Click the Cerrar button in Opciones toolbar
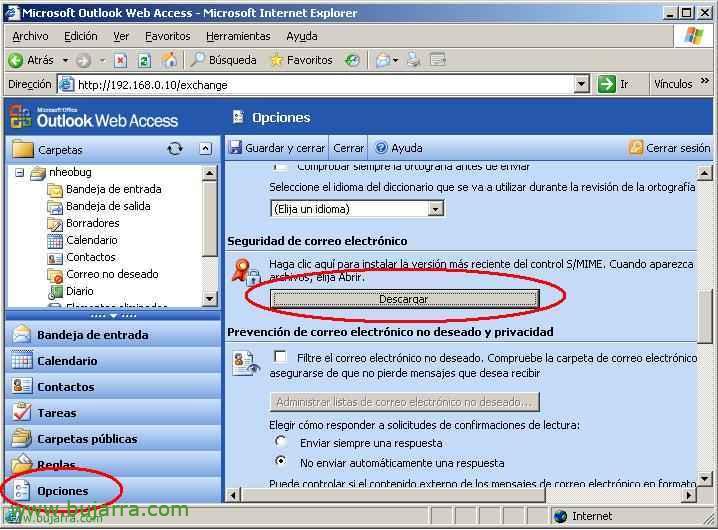This screenshot has height=530, width=718. point(348,148)
